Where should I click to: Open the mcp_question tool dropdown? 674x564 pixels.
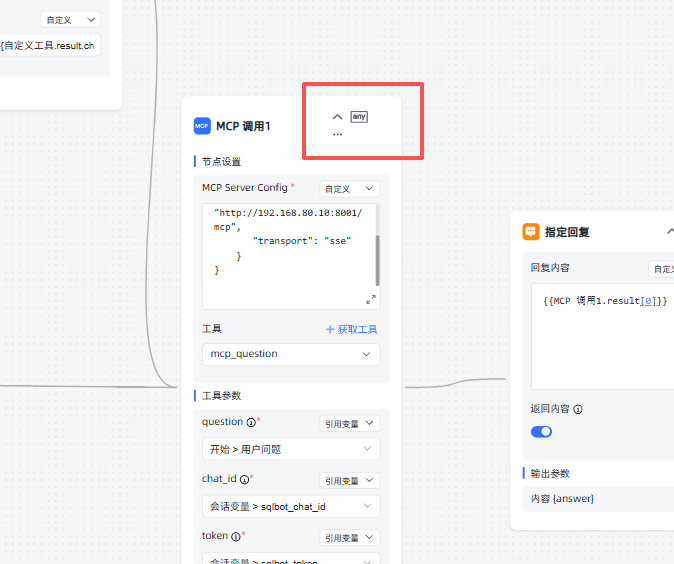pos(291,354)
